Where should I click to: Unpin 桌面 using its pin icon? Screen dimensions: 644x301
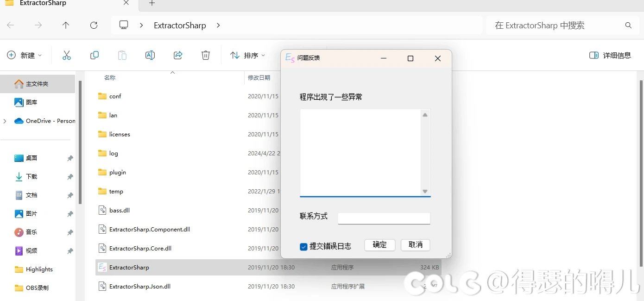[70, 158]
